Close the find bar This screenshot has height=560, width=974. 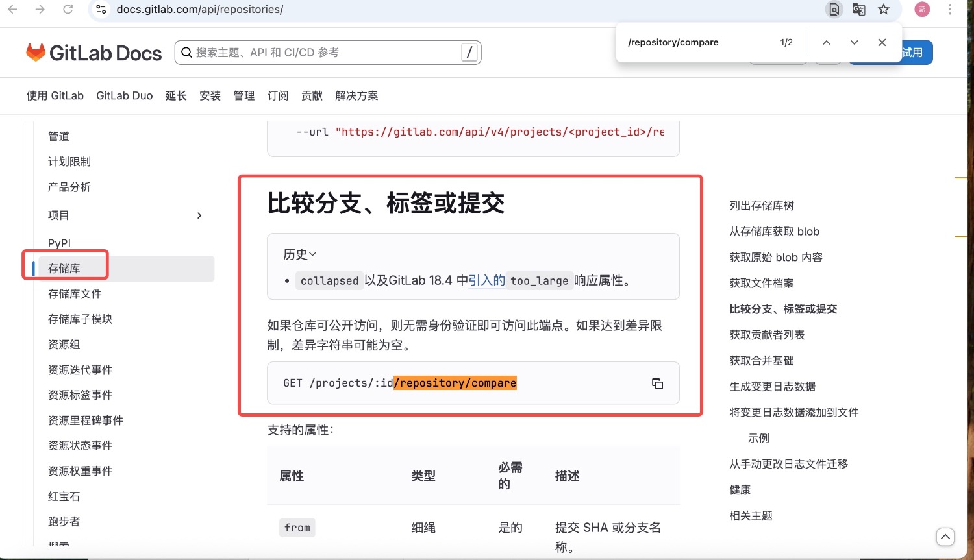point(882,42)
